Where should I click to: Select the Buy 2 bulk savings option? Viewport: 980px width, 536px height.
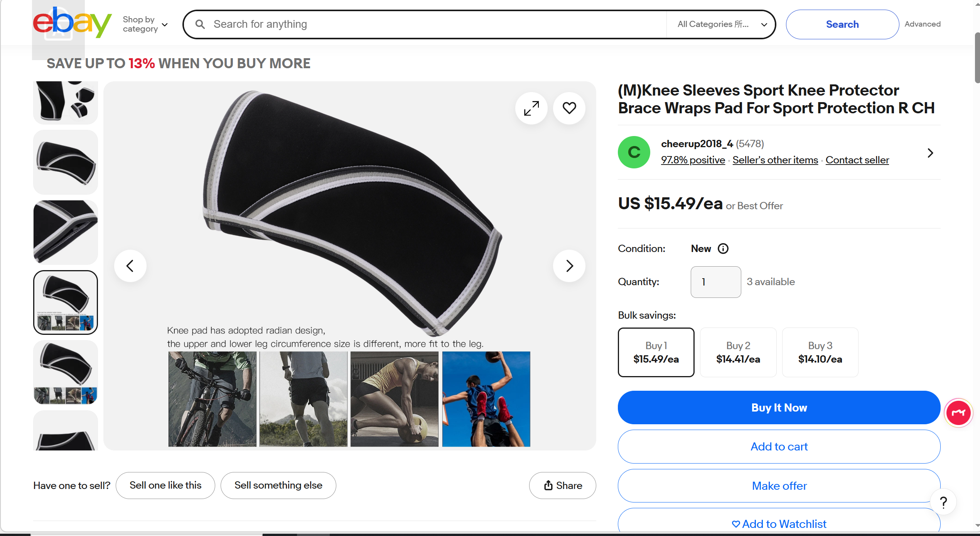738,352
